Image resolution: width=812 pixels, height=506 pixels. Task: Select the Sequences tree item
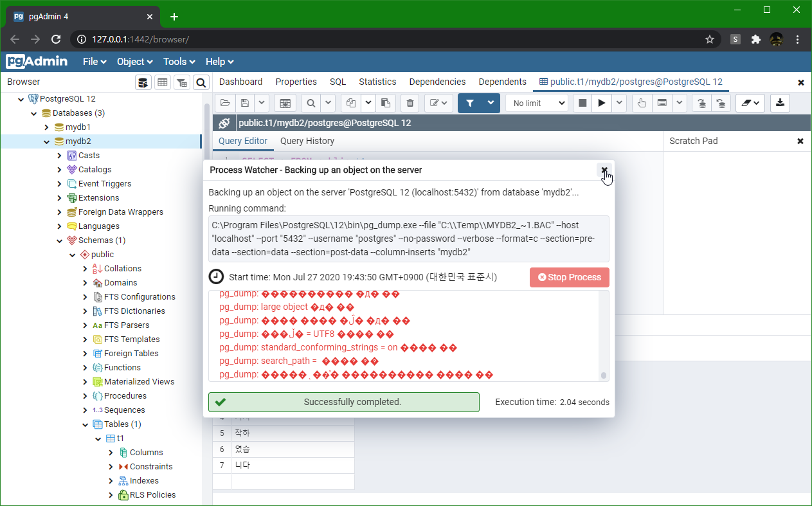pos(124,410)
